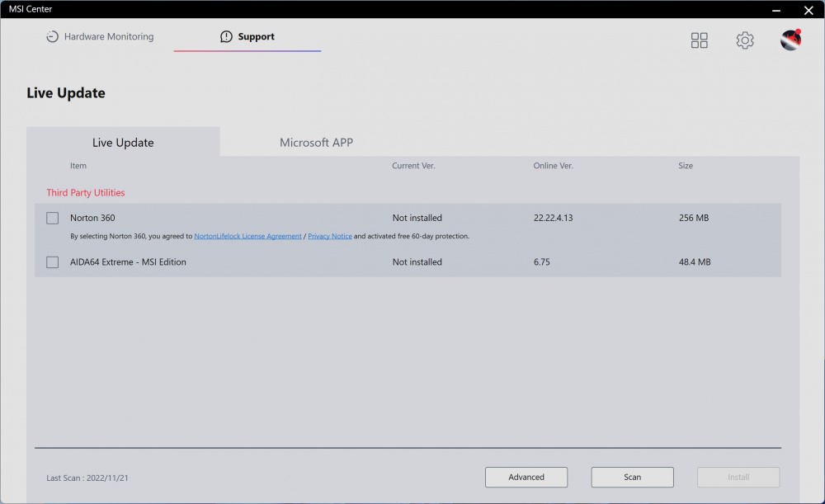
Task: Click the 48.4 MB size value
Action: 695,262
